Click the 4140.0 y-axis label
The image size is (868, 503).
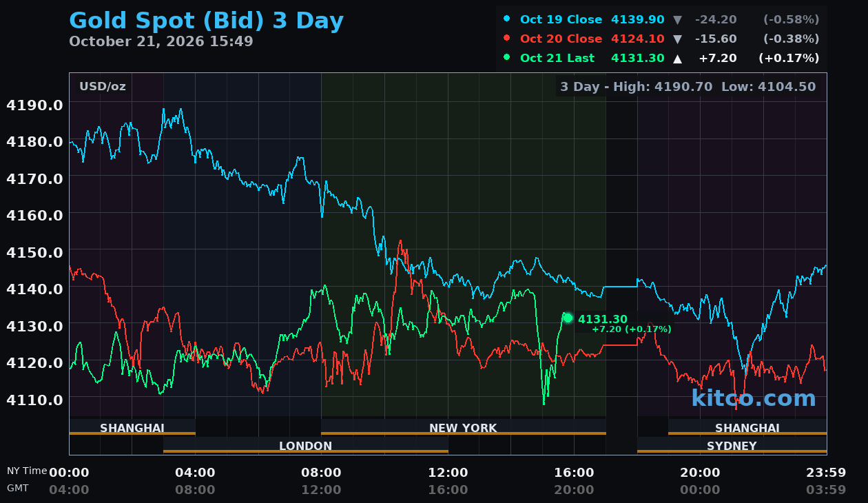(34, 288)
